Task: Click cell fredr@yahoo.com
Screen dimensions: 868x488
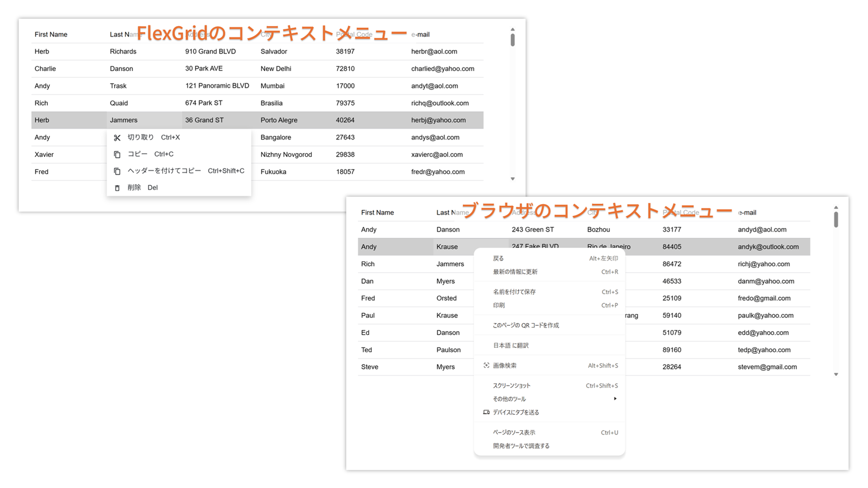Action: point(438,172)
